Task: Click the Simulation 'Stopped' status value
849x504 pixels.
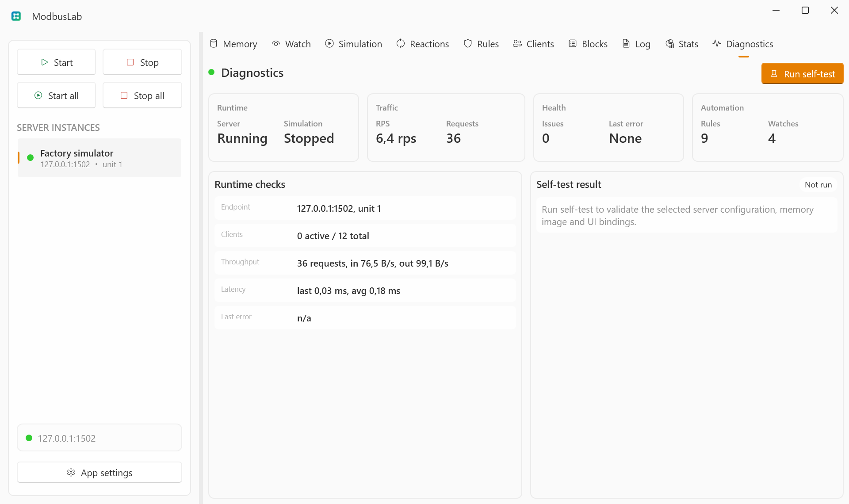Action: 309,138
